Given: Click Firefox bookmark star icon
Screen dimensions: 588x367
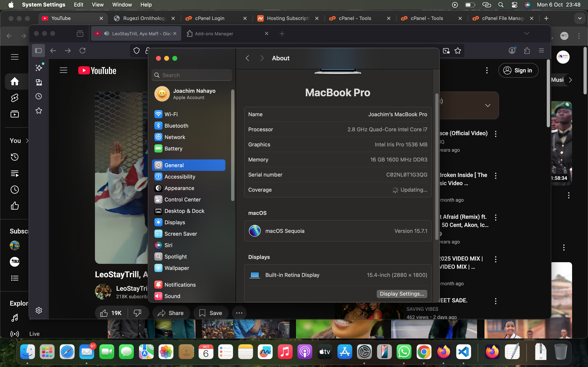Looking at the screenshot, I should [x=458, y=51].
